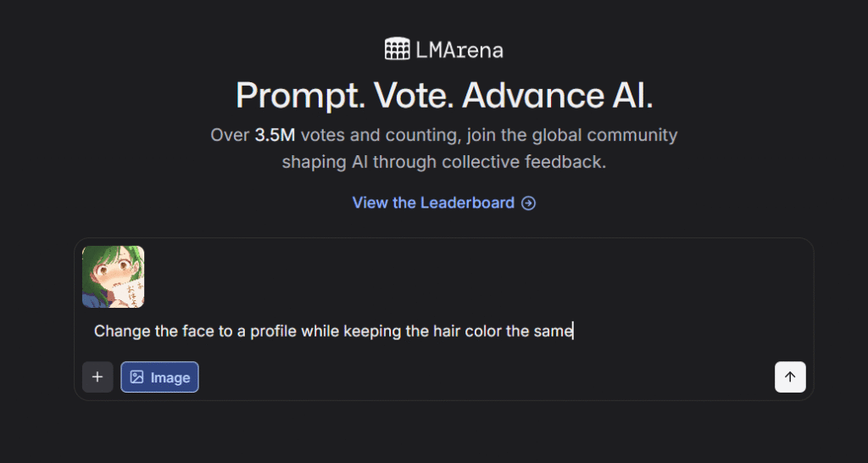Click the LMArena wordmark text
This screenshot has height=463, width=868.
tap(459, 50)
